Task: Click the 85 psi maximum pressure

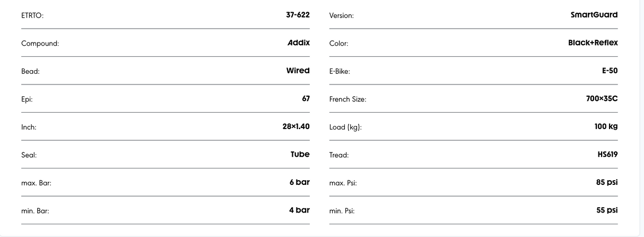Action: [x=607, y=182]
